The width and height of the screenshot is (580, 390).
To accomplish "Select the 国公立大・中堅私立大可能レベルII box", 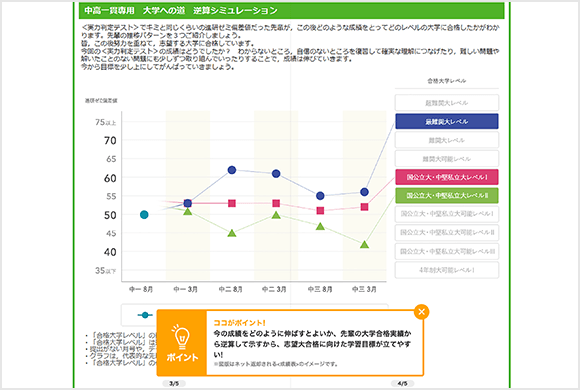I will (x=446, y=233).
